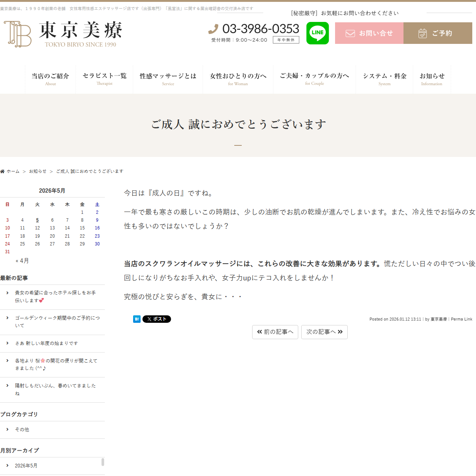The image size is (476, 476).
Task: Open article ゴールデンウィーク期間中のご予約について
Action: click(x=57, y=322)
